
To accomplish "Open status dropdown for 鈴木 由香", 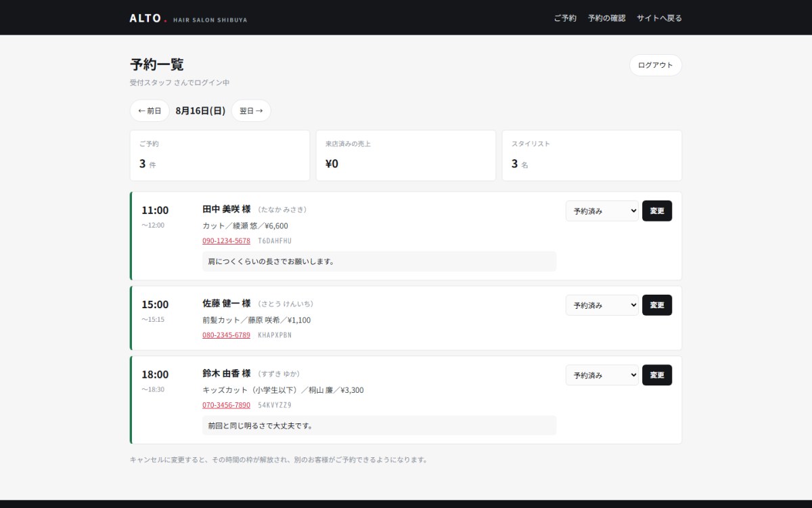I will click(602, 375).
